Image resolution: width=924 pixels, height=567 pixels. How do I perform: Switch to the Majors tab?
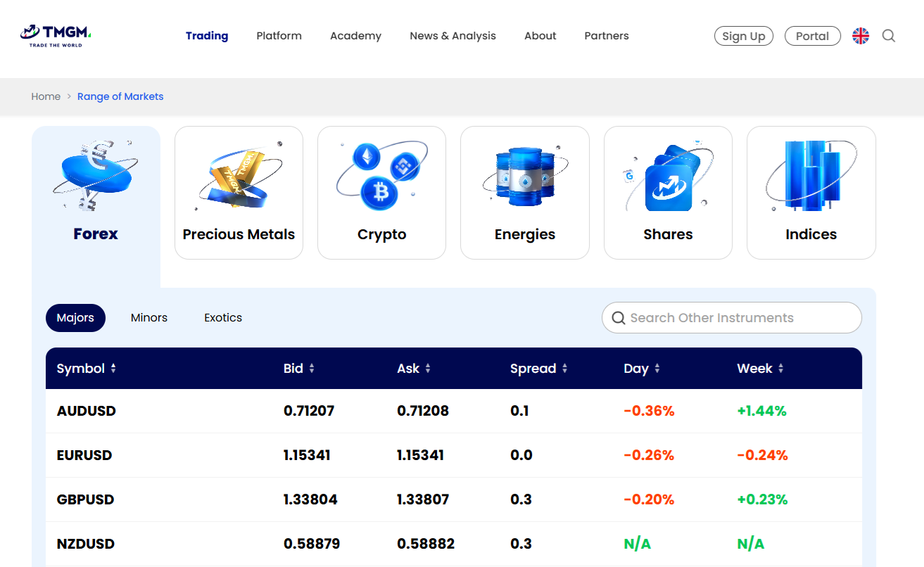point(75,318)
